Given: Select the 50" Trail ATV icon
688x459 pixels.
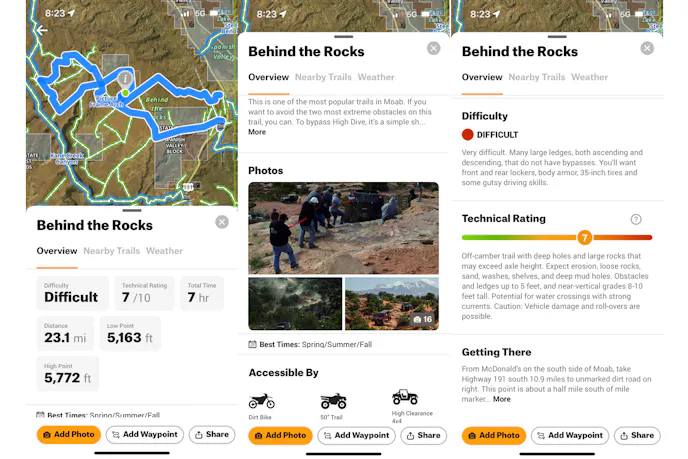Looking at the screenshot, I should pyautogui.click(x=333, y=401).
